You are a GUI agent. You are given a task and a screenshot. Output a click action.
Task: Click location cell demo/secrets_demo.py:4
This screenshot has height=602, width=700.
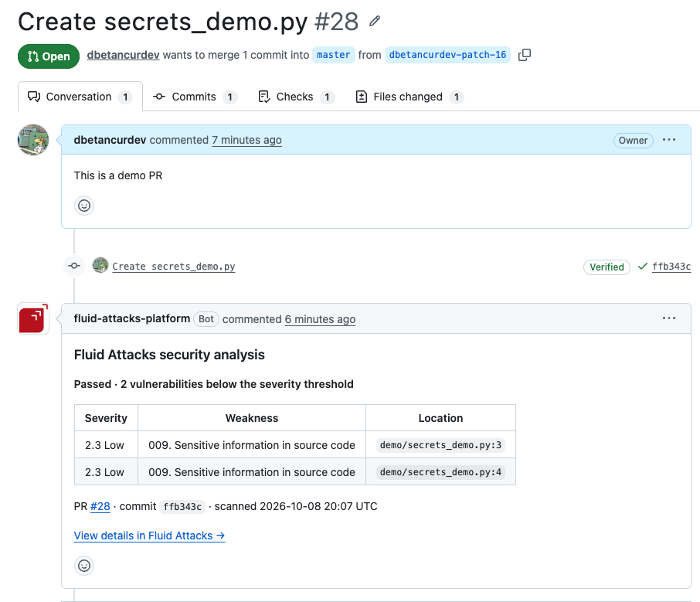pos(440,472)
